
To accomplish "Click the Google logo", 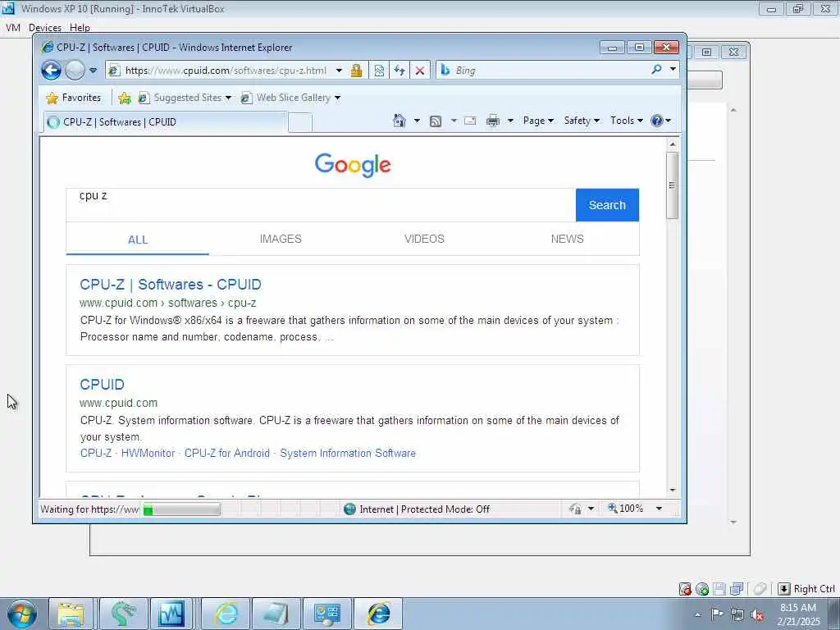I will 353,165.
